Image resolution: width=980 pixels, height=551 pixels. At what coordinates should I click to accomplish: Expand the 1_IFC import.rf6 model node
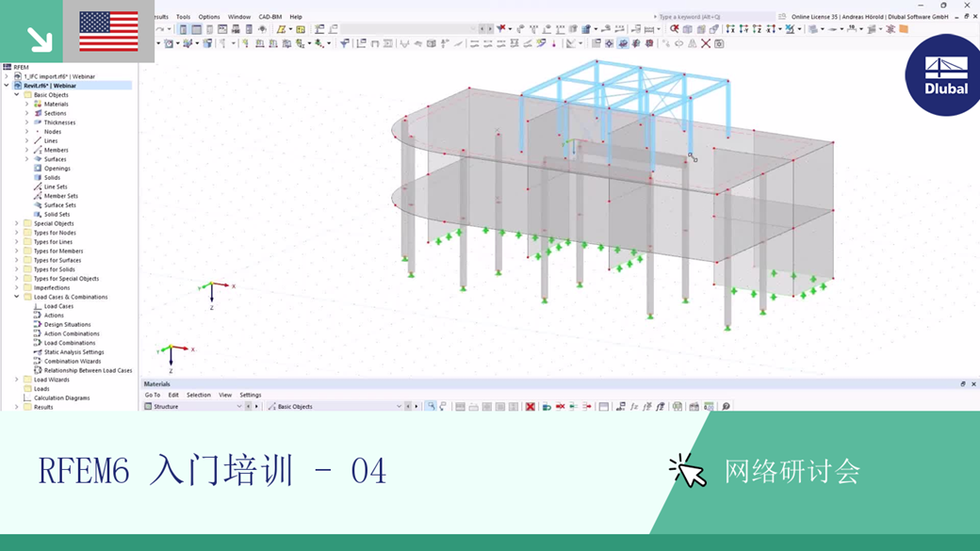pos(7,76)
